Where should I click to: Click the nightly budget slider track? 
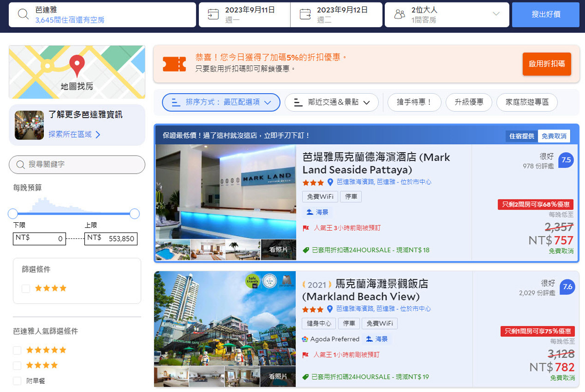(x=74, y=214)
